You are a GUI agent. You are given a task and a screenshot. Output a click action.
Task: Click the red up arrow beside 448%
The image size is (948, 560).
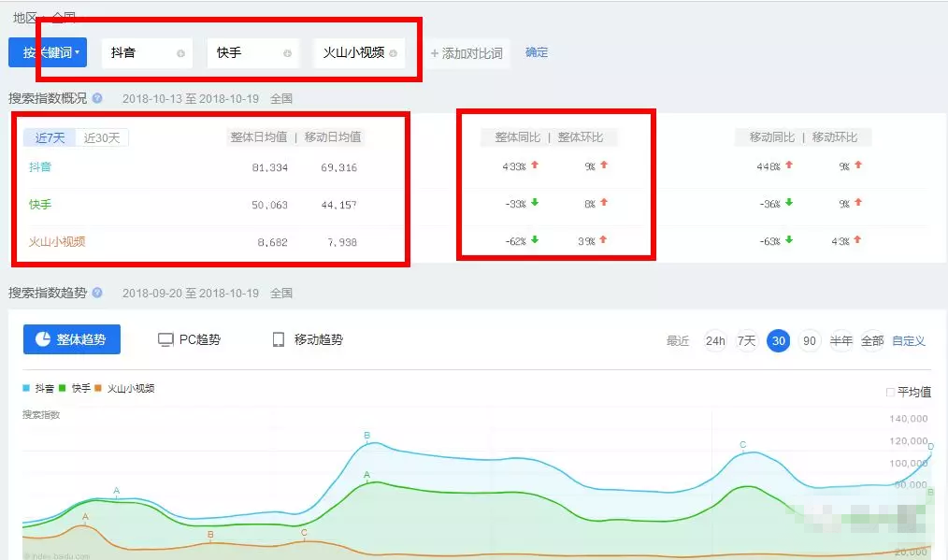[789, 165]
